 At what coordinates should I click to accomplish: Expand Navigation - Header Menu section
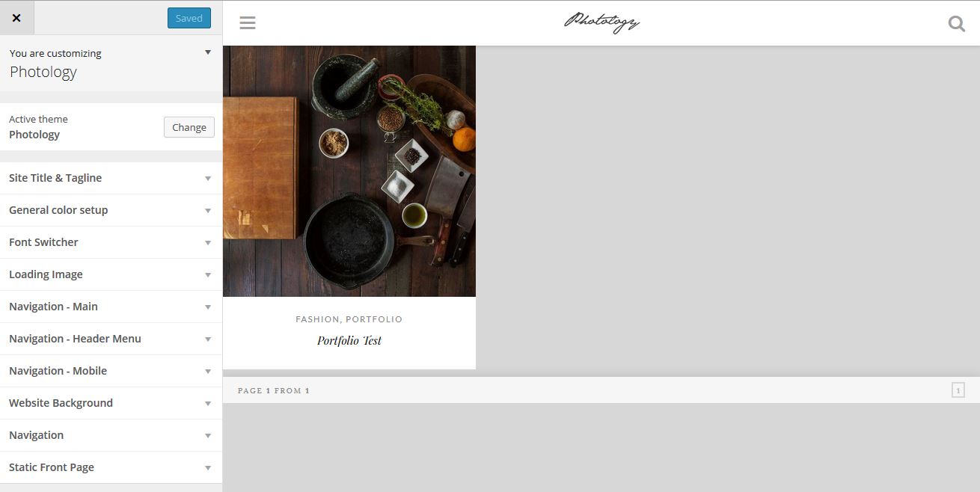[x=111, y=339]
